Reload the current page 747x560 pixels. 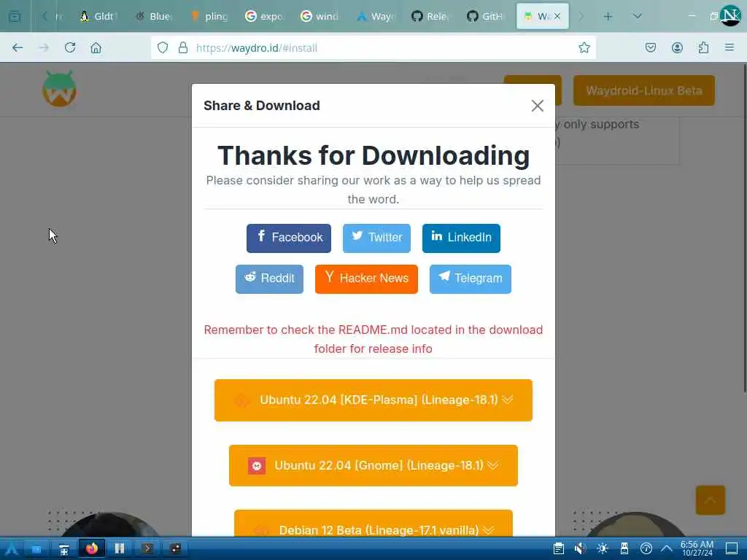point(70,47)
